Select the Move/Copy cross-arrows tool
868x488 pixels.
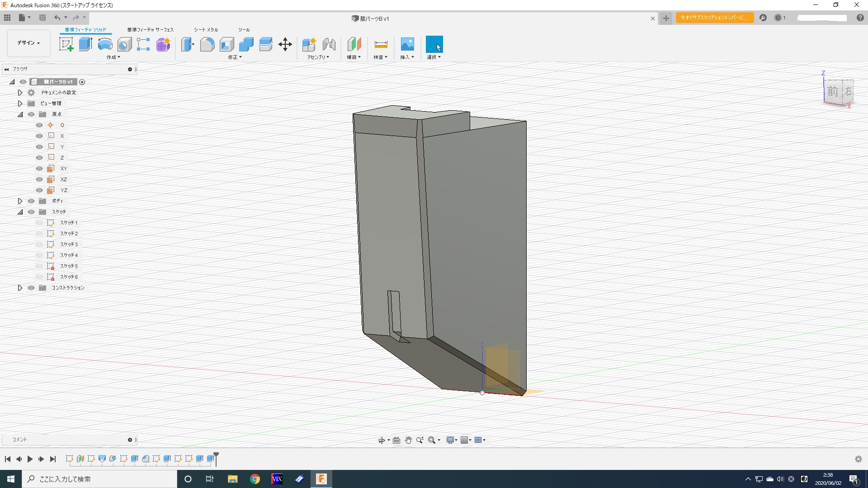point(285,44)
